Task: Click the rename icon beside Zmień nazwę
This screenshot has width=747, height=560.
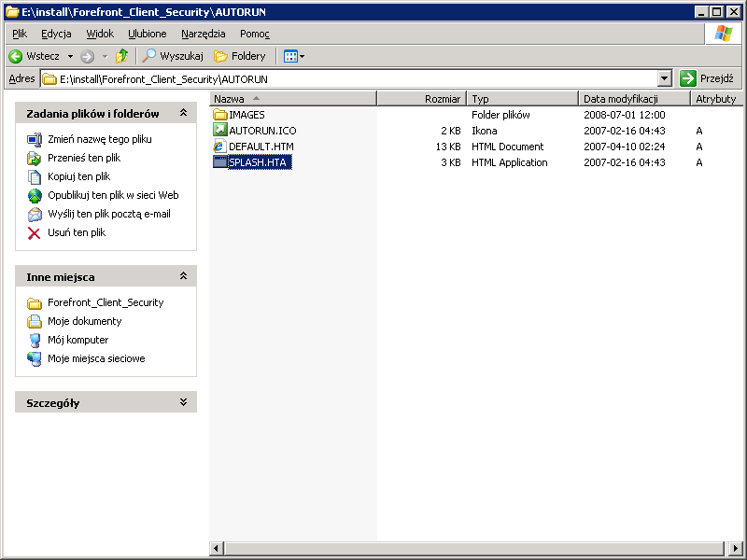Action: point(35,139)
